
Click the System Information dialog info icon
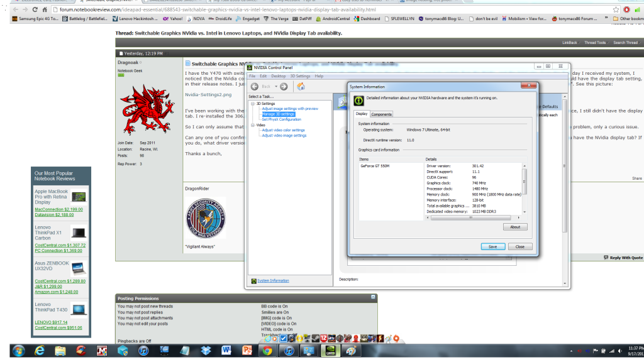(358, 101)
